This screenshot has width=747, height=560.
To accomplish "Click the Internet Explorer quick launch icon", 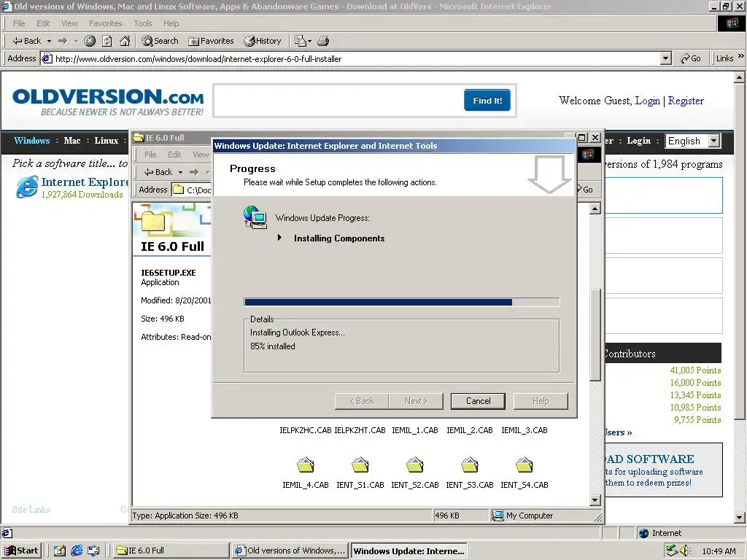I will [x=77, y=551].
